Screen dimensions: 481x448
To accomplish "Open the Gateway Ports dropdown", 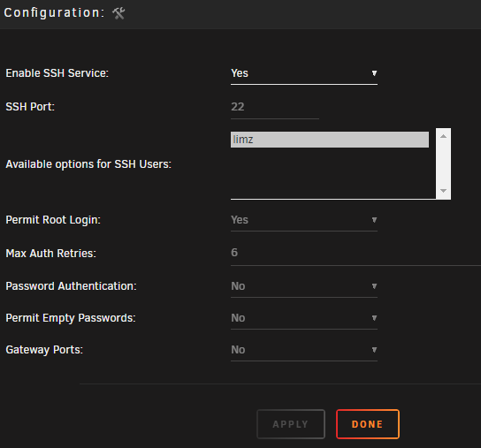I will click(x=304, y=350).
